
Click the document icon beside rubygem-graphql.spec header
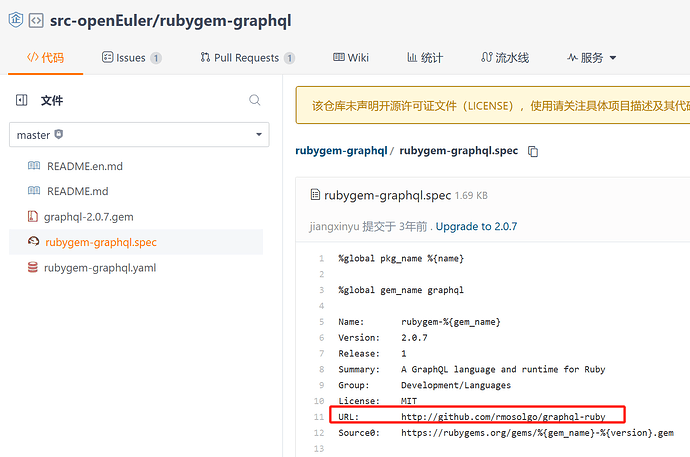coord(315,194)
